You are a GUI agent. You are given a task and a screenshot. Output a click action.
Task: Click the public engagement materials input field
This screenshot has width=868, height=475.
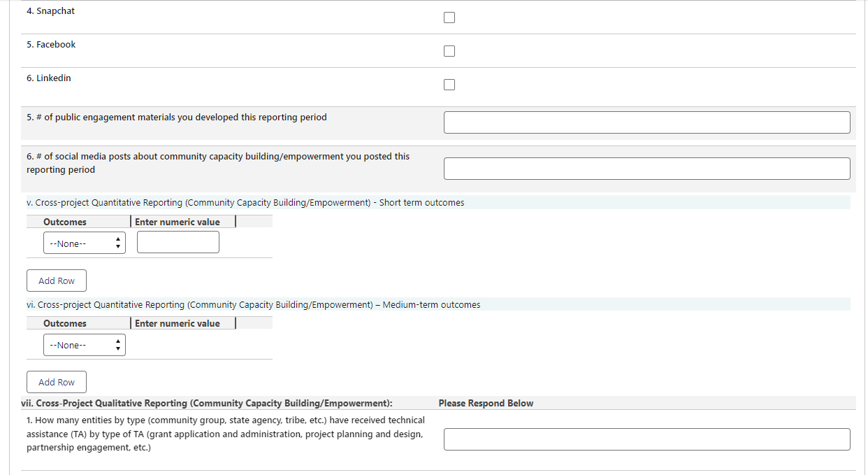pyautogui.click(x=646, y=122)
